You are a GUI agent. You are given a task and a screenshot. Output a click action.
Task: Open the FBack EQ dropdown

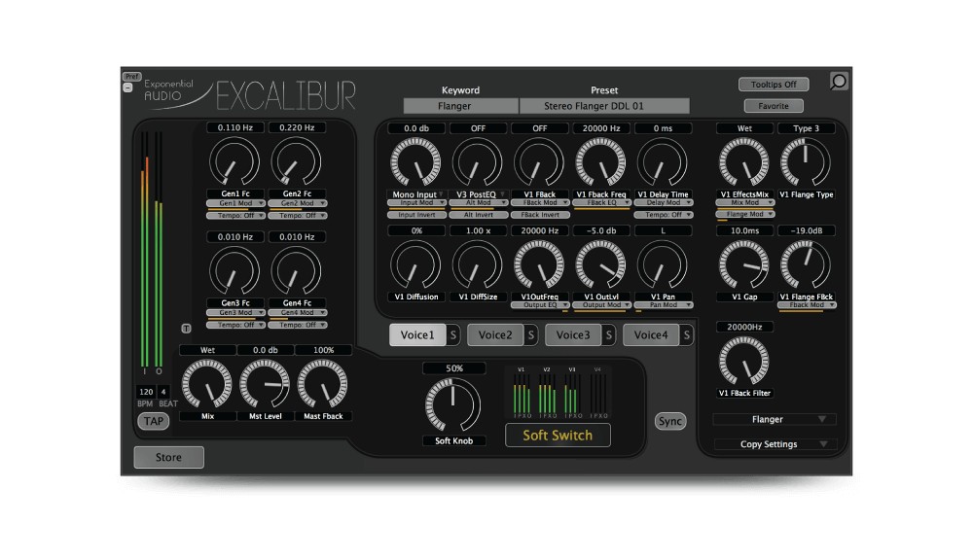[602, 202]
